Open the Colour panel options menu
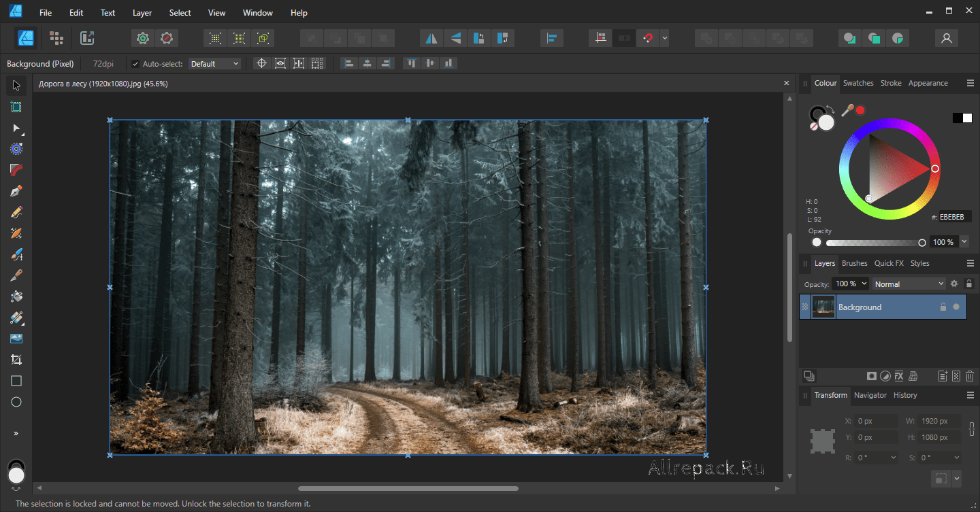This screenshot has height=512, width=980. [970, 83]
